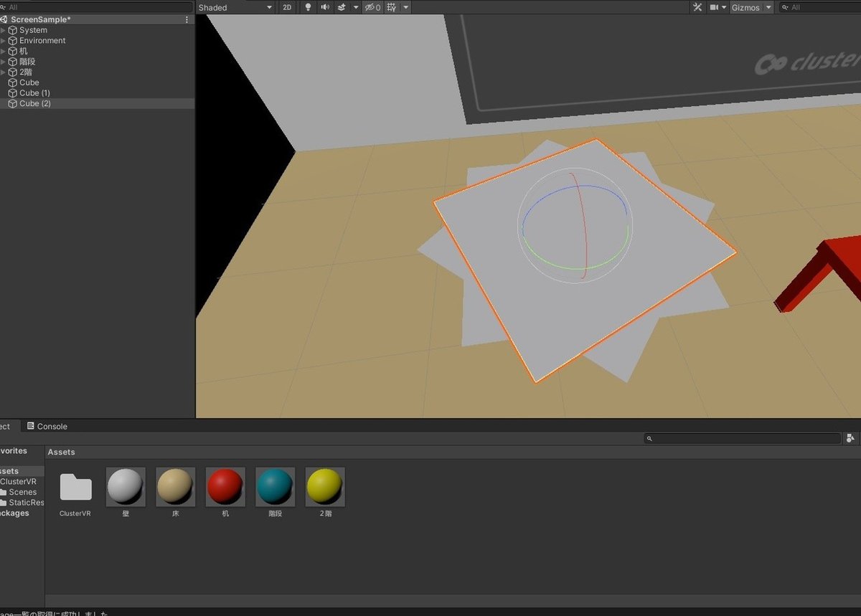
Task: Open scene camera settings icon
Action: pos(714,7)
